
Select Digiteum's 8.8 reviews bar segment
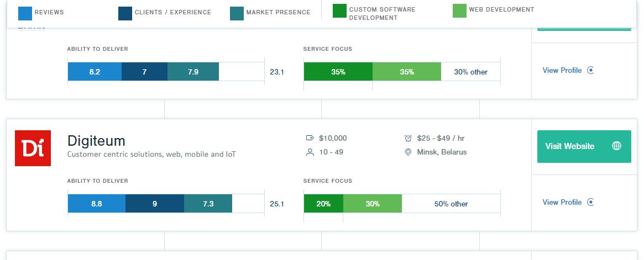pyautogui.click(x=97, y=204)
